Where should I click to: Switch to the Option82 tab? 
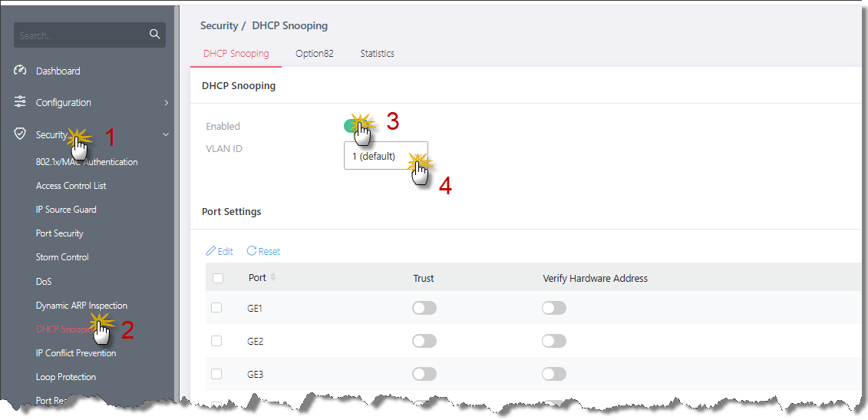314,54
